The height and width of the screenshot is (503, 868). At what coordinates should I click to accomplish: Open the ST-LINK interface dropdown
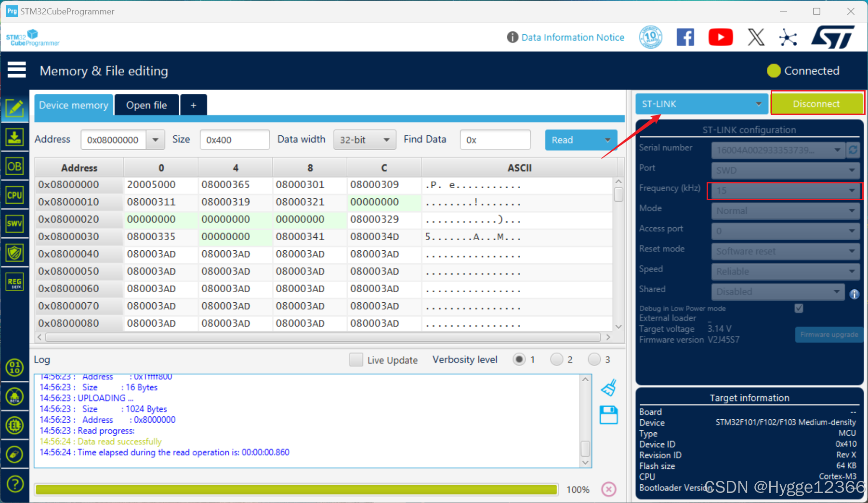[701, 104]
